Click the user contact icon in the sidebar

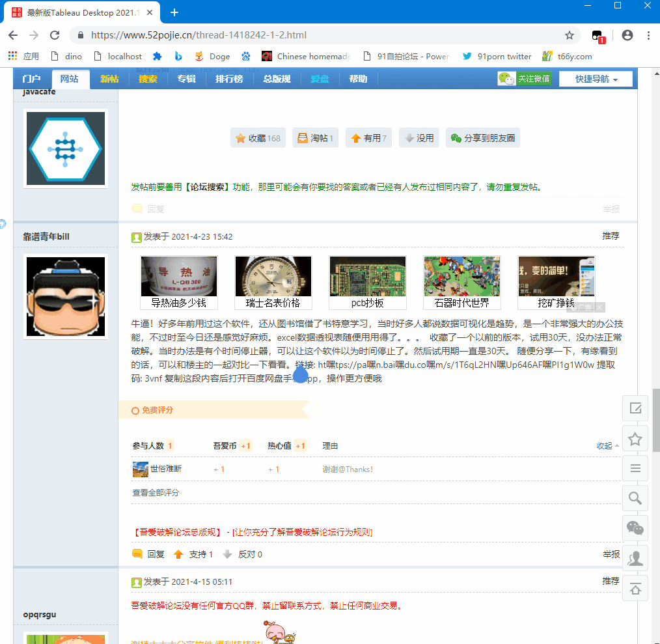635,557
